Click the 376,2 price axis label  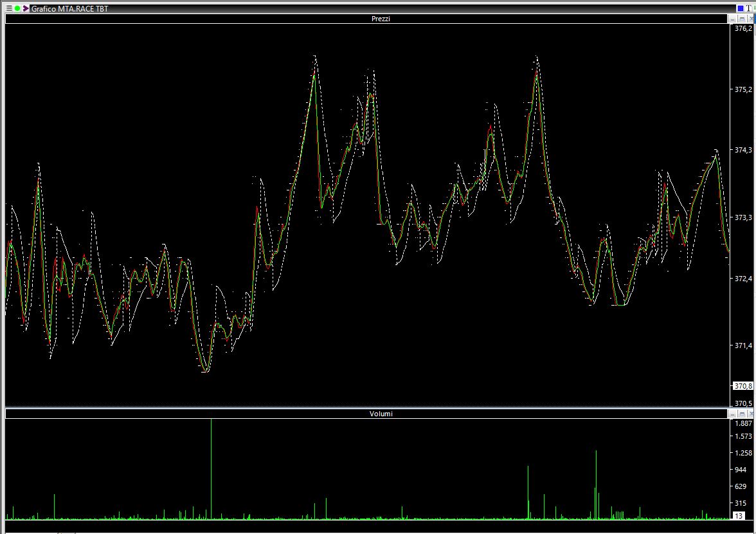coord(742,28)
